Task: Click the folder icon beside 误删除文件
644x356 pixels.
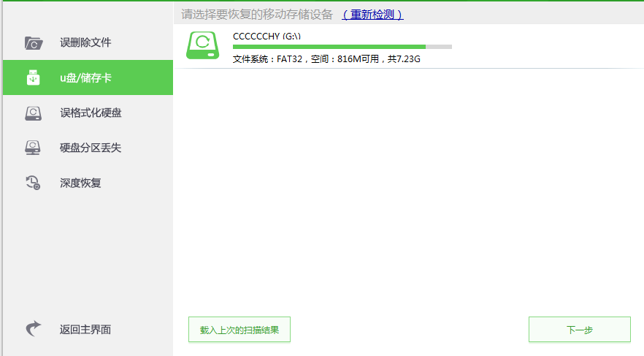Action: click(34, 43)
